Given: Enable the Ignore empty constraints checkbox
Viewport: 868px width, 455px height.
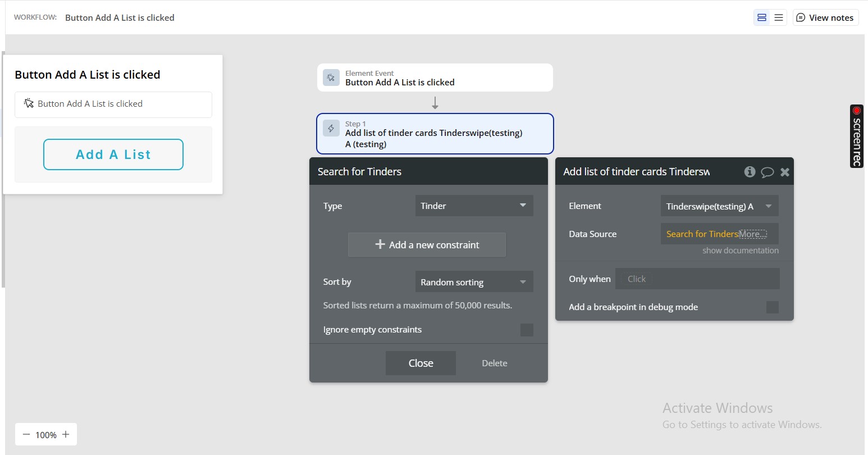Looking at the screenshot, I should click(527, 330).
